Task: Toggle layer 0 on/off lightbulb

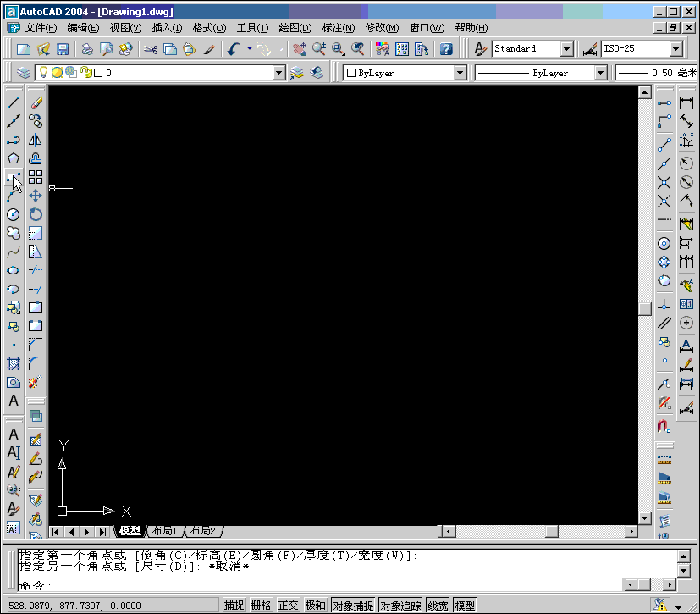Action: point(43,72)
